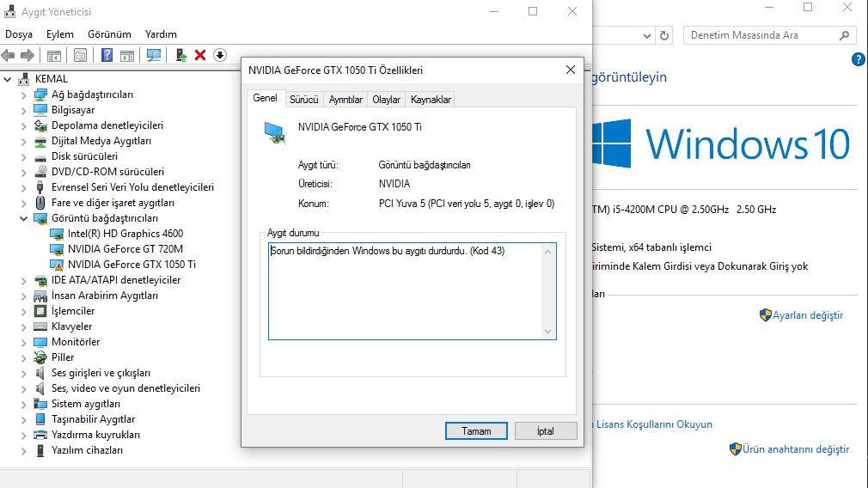The width and height of the screenshot is (868, 488).
Task: Open the address bar dropdown in Control Panel
Action: pos(646,35)
